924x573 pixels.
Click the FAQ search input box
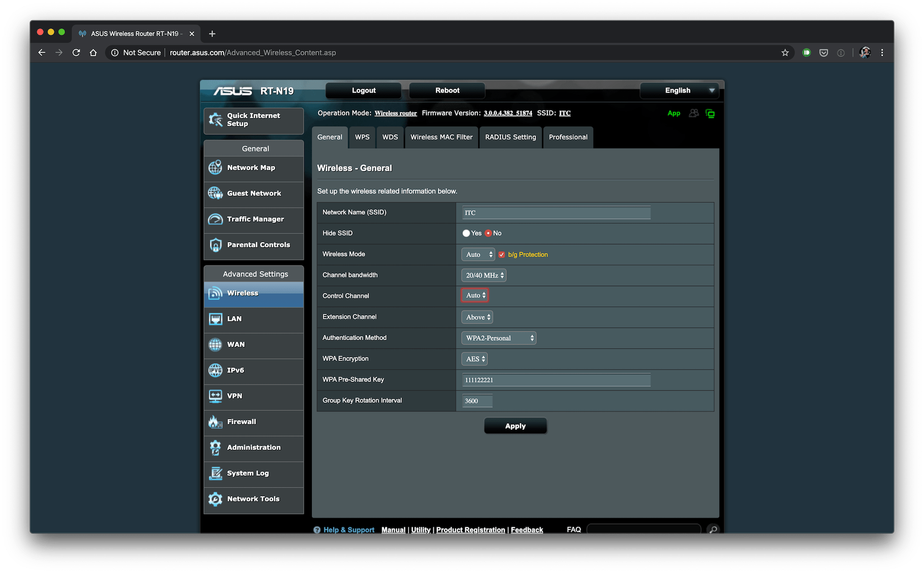643,529
